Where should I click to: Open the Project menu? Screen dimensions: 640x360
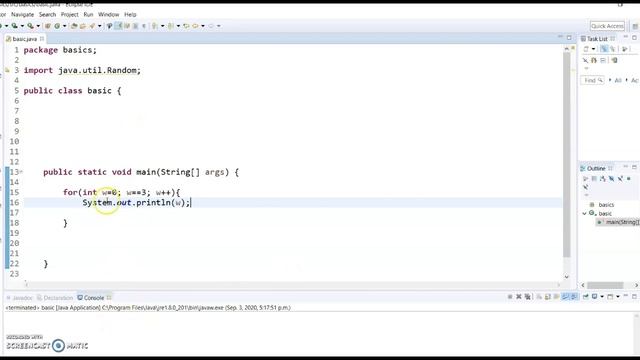click(69, 14)
